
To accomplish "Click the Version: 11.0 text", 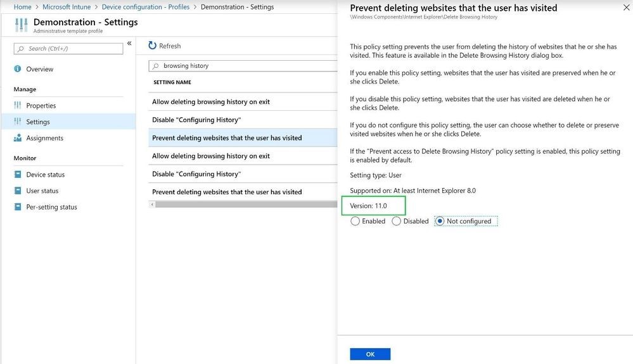I will [368, 206].
